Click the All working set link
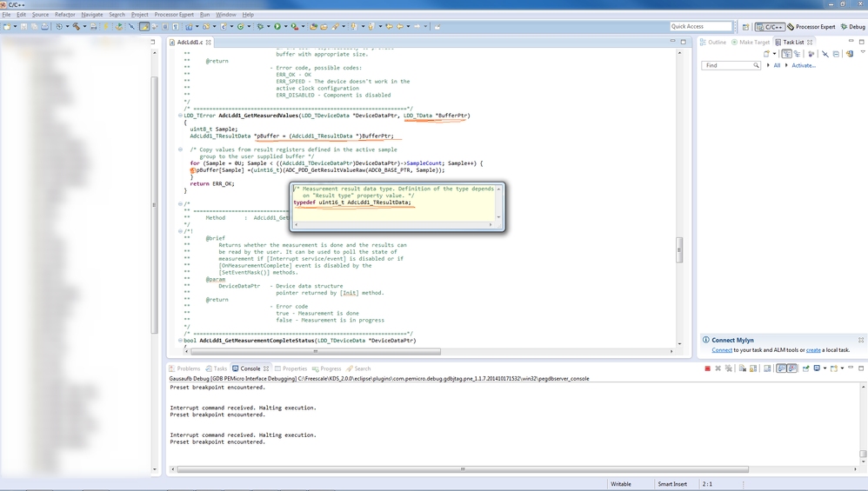 [x=777, y=65]
